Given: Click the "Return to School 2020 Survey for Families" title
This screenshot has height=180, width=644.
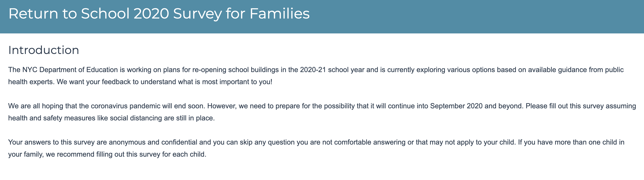Looking at the screenshot, I should (x=159, y=13).
